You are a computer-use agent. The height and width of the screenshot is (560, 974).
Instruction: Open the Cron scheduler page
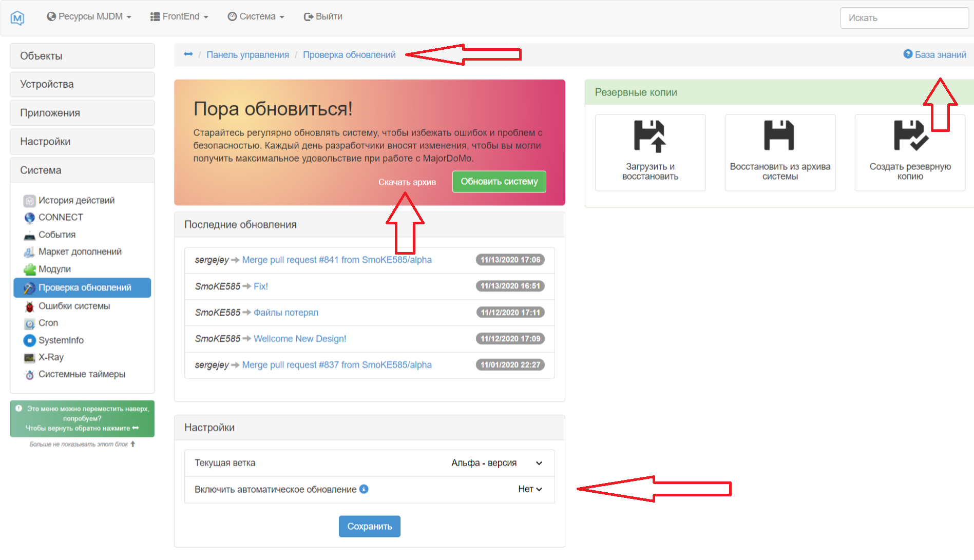48,322
